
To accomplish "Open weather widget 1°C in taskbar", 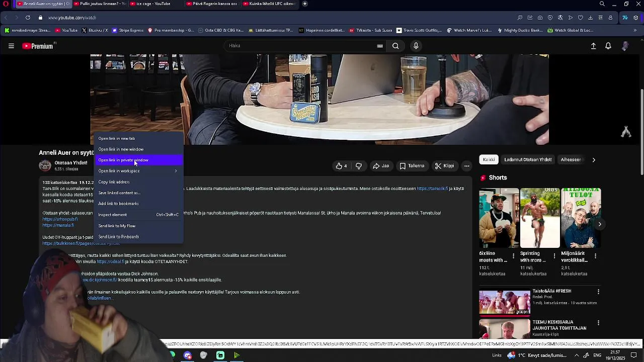I will coord(536,355).
